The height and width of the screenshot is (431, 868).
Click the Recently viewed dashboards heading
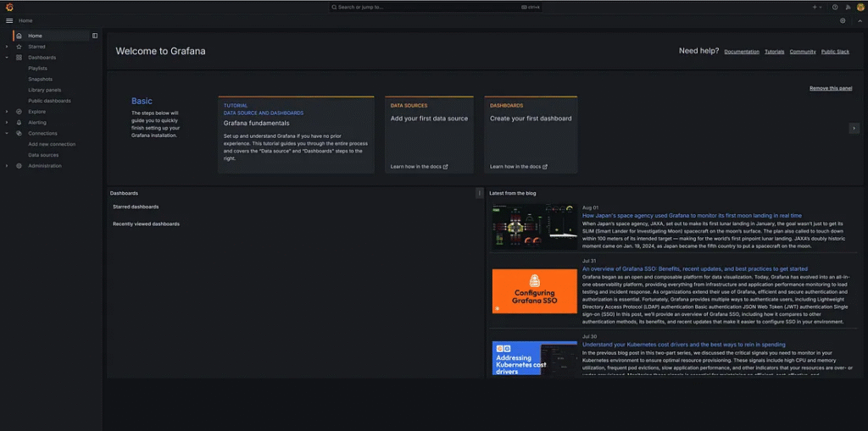point(146,224)
